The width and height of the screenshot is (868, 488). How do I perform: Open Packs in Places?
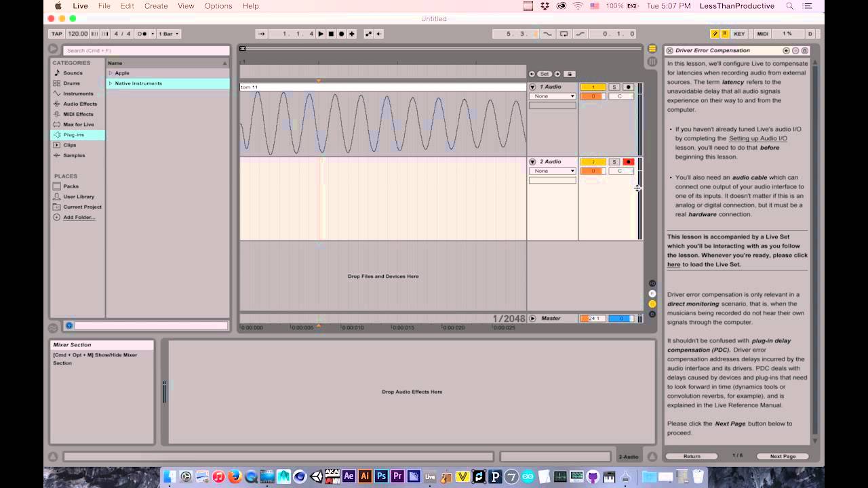point(71,186)
